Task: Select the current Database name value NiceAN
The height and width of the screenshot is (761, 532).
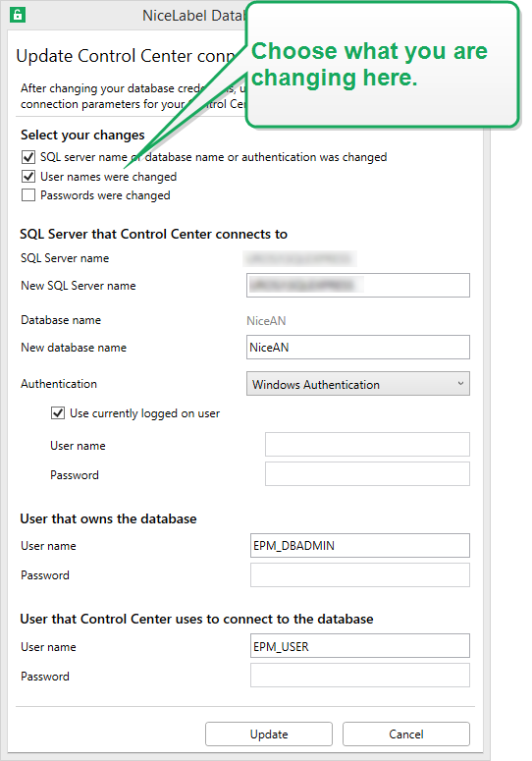Action: (x=266, y=321)
